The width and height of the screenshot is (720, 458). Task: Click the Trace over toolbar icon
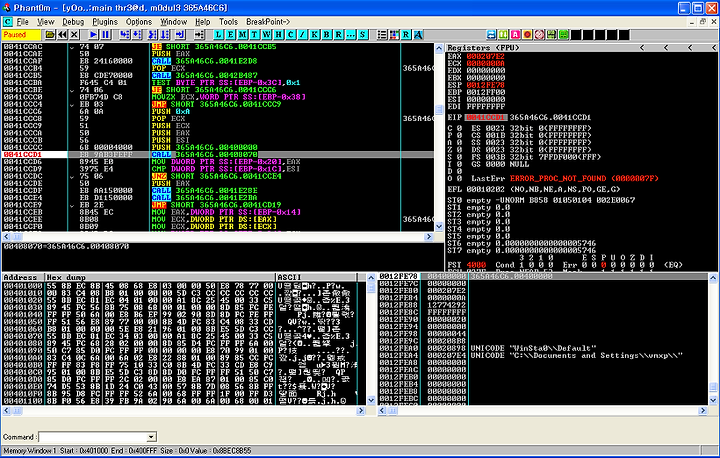(x=165, y=34)
